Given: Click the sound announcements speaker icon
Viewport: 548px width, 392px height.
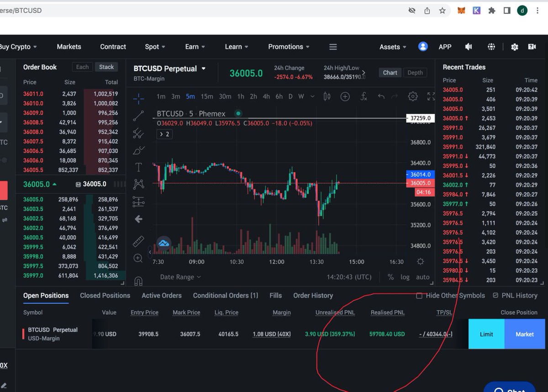Looking at the screenshot, I should (469, 47).
